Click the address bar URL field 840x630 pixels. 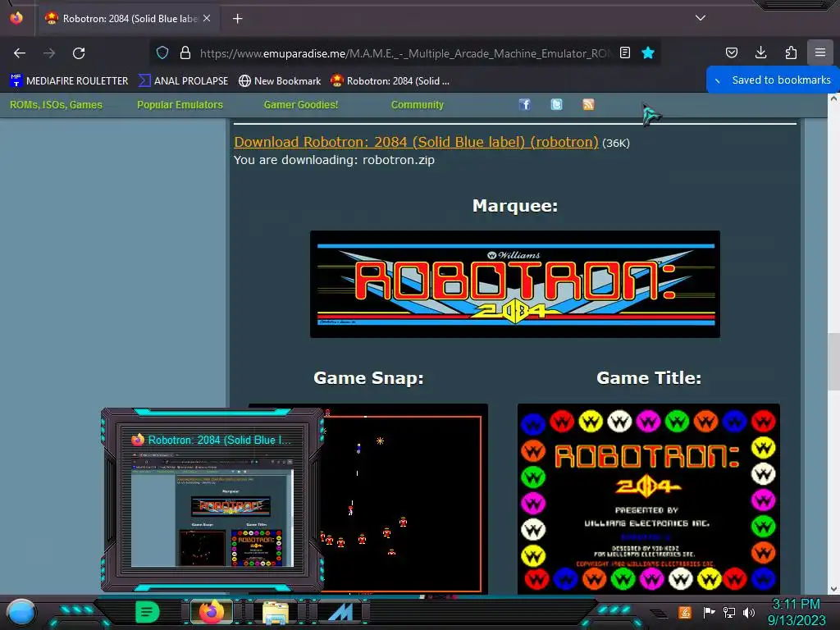coord(404,53)
